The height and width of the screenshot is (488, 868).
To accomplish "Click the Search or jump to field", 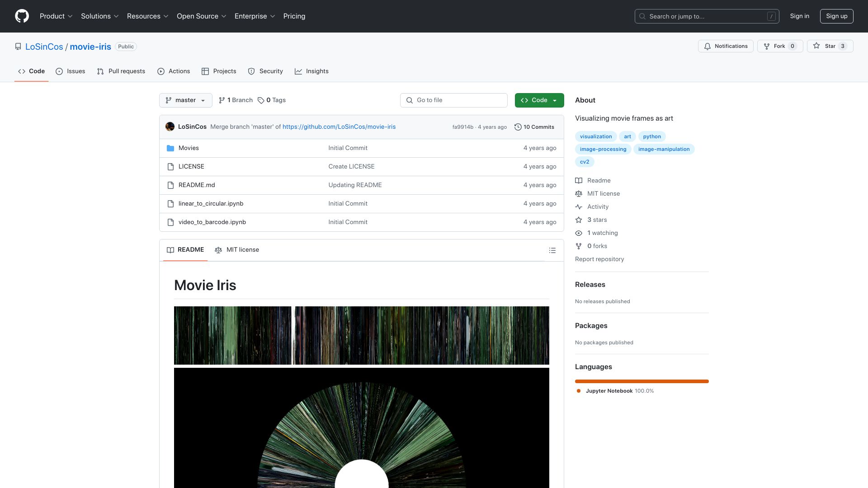I will coord(707,16).
